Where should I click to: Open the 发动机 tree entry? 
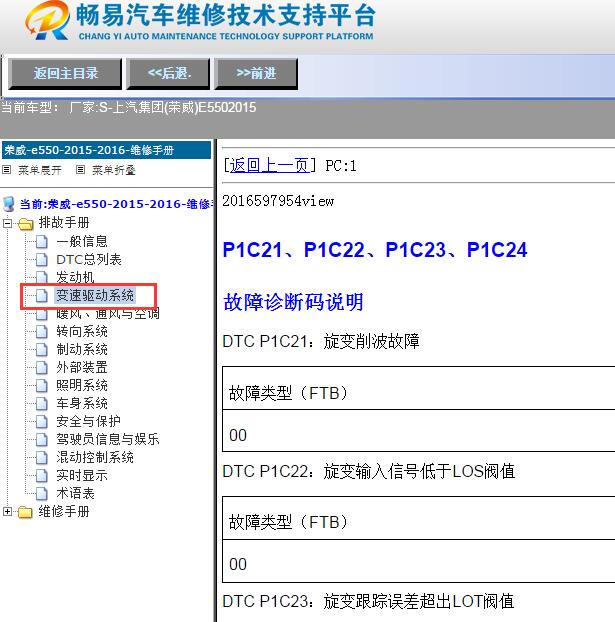[x=75, y=277]
